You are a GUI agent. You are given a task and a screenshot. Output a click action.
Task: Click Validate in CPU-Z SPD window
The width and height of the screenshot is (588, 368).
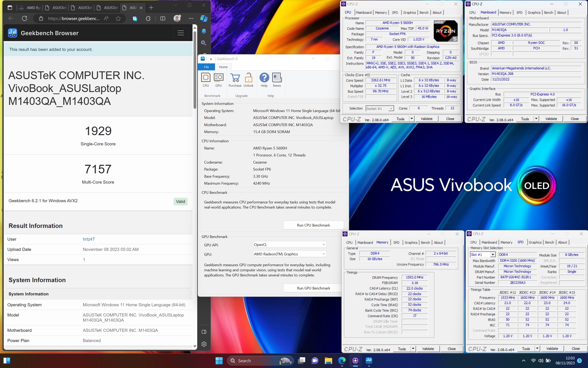[552, 349]
